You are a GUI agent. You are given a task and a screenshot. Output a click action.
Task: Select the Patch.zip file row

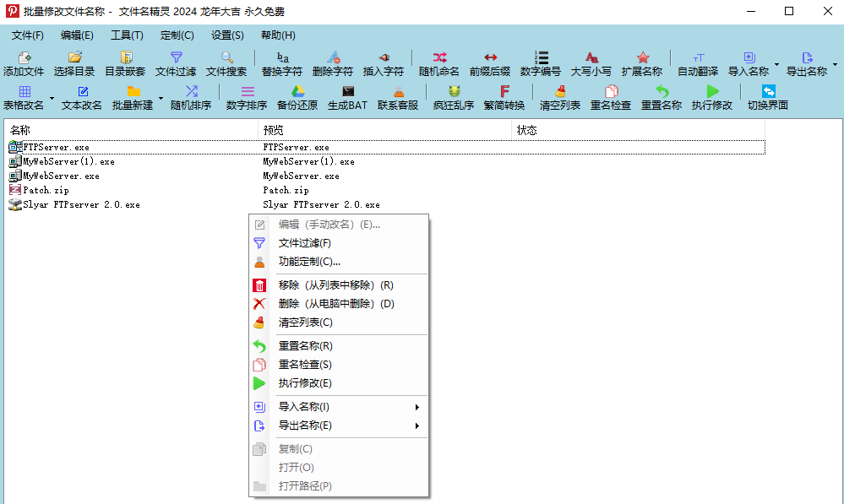coord(47,190)
